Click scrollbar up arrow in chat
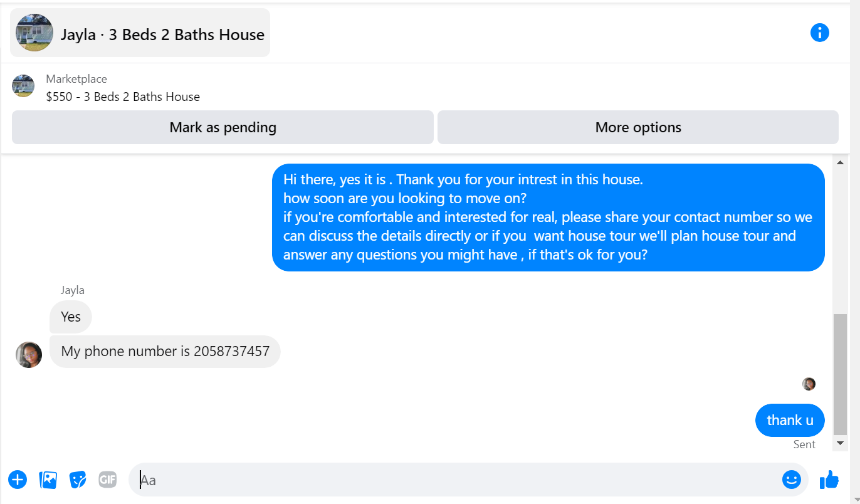The height and width of the screenshot is (504, 860). click(840, 163)
